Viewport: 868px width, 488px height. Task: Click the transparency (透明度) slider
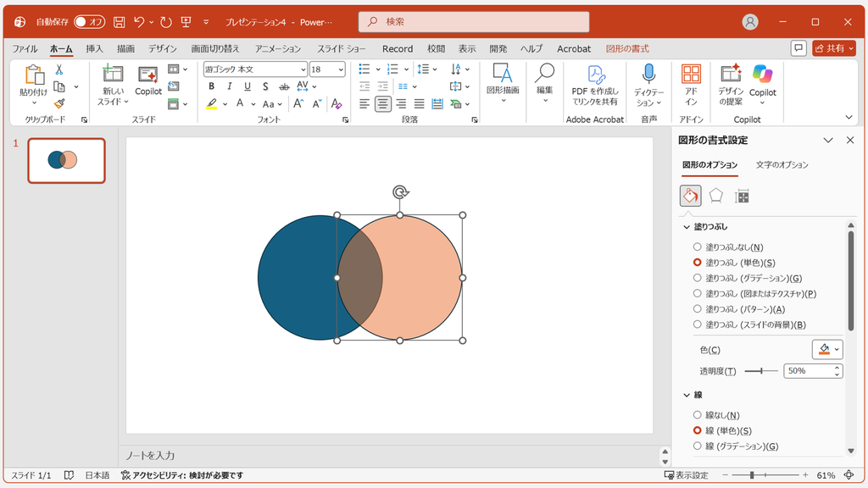[x=761, y=371]
